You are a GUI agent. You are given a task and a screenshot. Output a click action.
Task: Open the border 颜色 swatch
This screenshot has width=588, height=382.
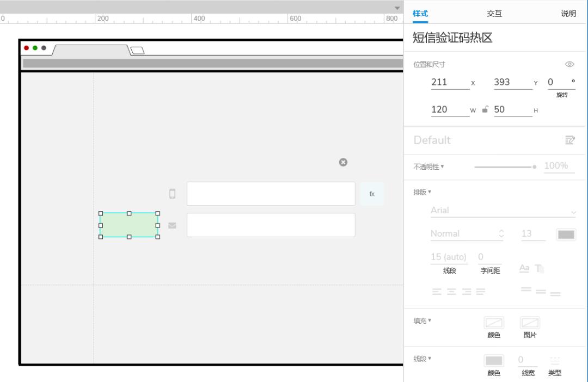coord(494,361)
